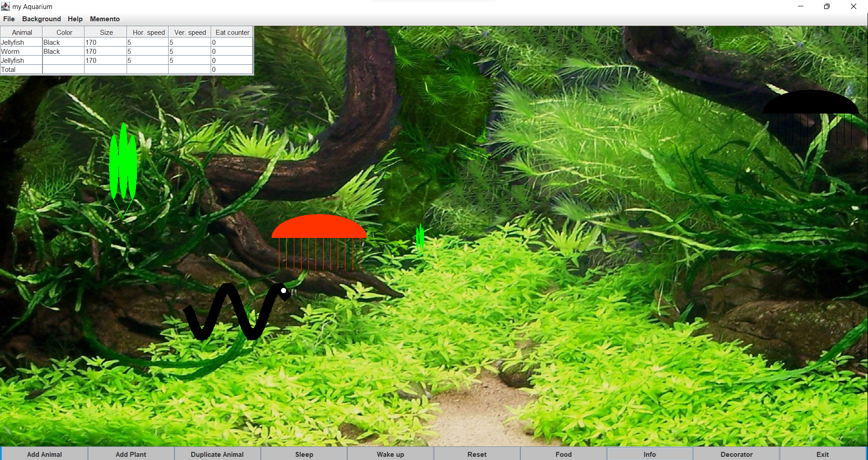Screen dimensions: 868x460
Task: Click the Reset button
Action: tap(477, 454)
